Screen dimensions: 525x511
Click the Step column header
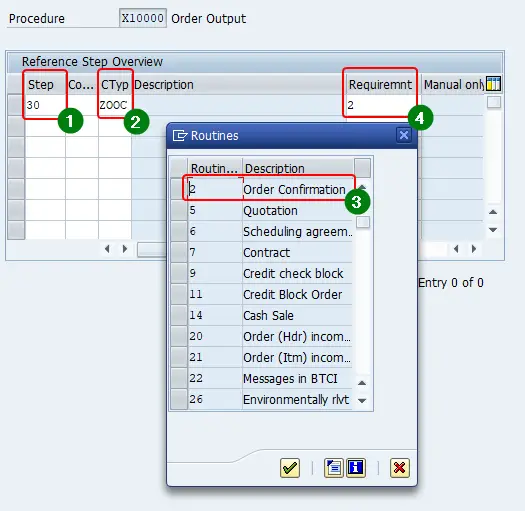pyautogui.click(x=45, y=84)
